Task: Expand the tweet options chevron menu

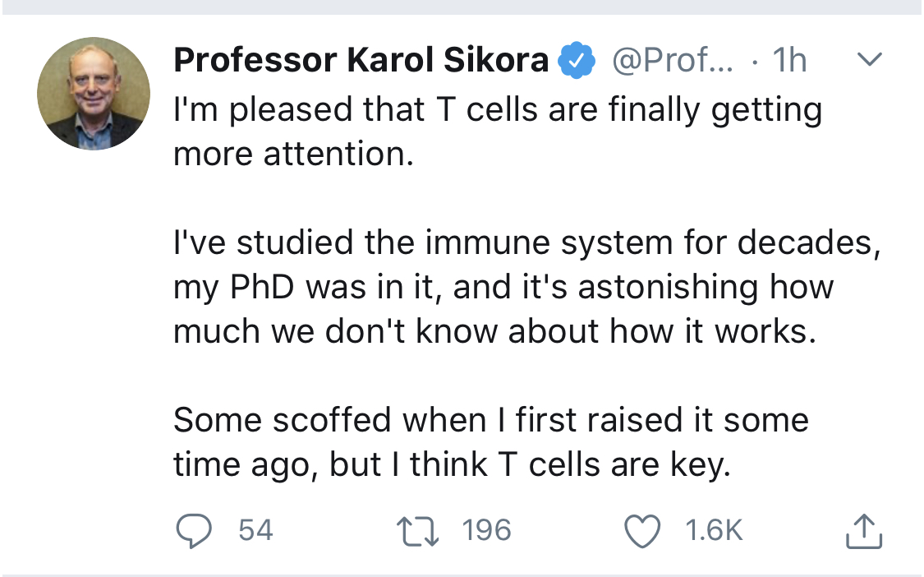Action: coord(869,60)
